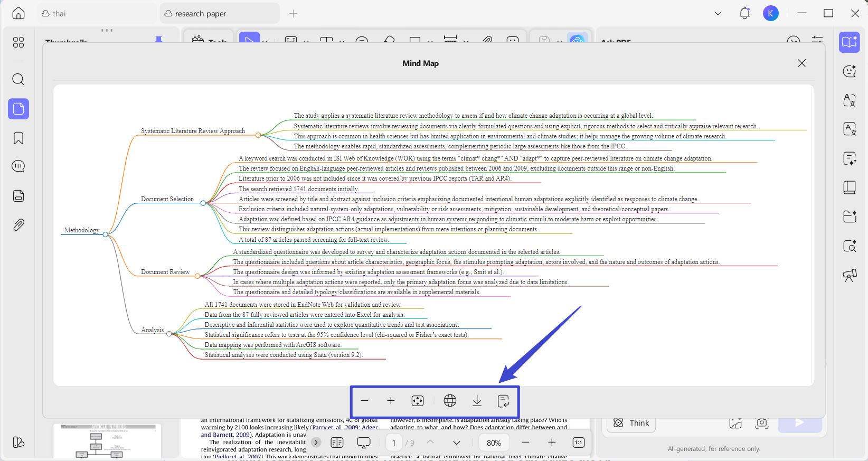The width and height of the screenshot is (868, 461).
Task: Go to the UPDF home screen
Action: (18, 13)
